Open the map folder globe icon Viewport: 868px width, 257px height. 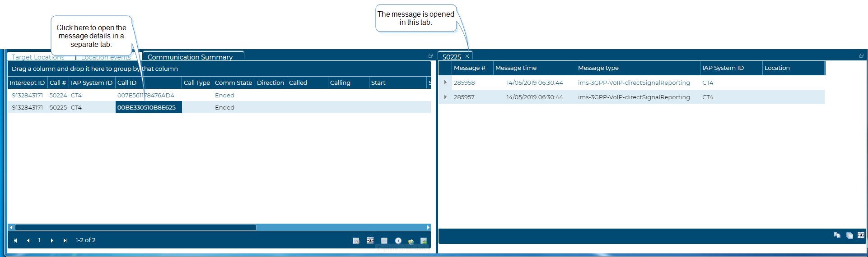click(411, 241)
